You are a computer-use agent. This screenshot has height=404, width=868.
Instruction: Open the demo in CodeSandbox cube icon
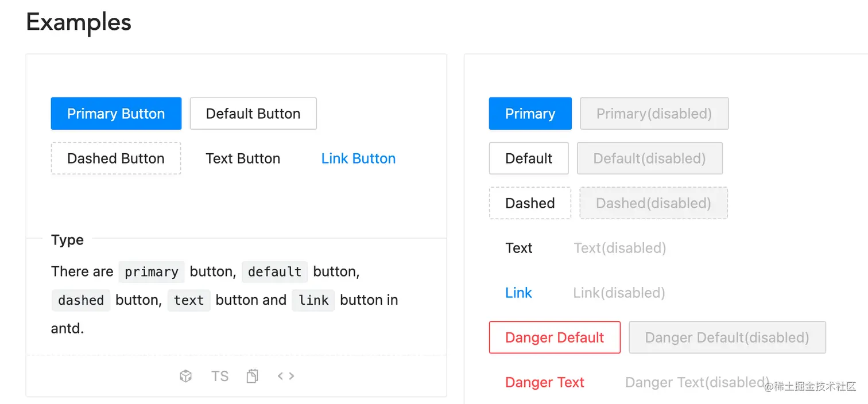coord(185,376)
